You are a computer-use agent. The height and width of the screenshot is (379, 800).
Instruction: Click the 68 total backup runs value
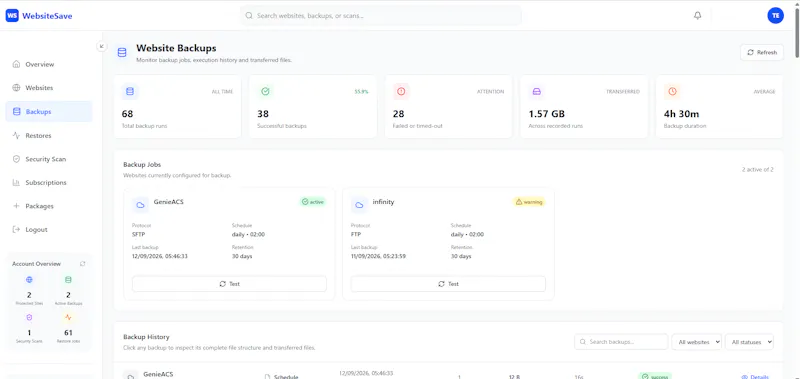click(128, 114)
